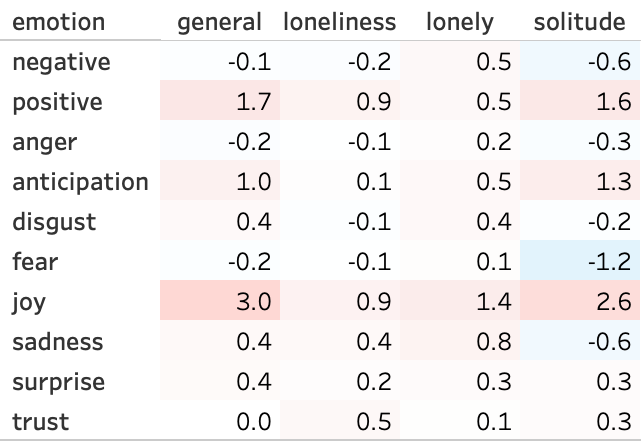Image resolution: width=642 pixels, height=442 pixels.
Task: Click the 'trust' row label
Action: pyautogui.click(x=41, y=422)
